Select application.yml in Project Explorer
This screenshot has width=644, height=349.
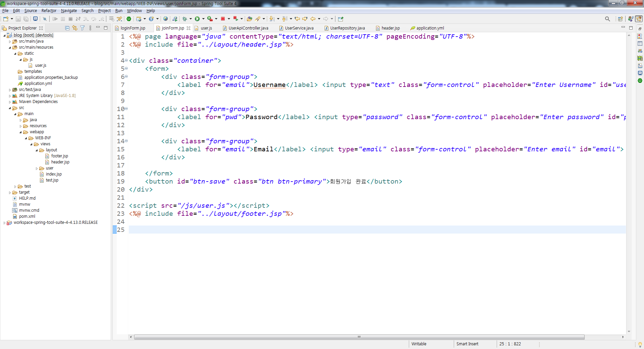[x=38, y=84]
